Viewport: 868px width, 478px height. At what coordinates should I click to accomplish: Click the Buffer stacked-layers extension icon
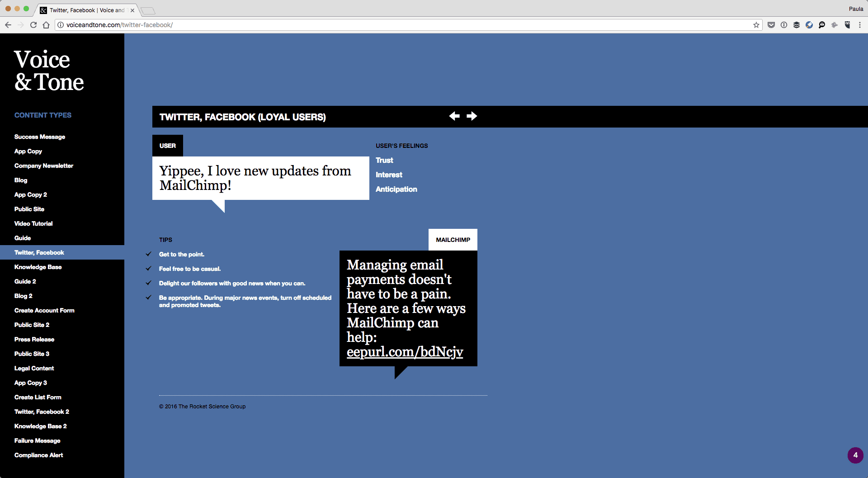pos(797,25)
